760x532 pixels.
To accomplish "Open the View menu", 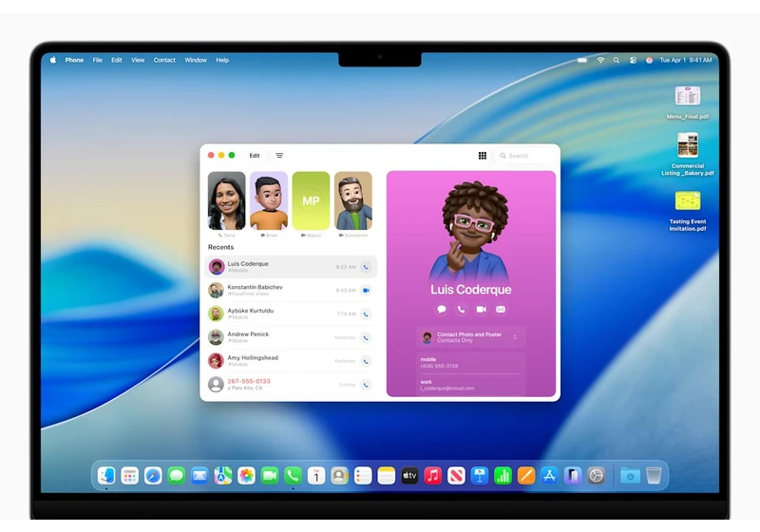I will (x=138, y=60).
